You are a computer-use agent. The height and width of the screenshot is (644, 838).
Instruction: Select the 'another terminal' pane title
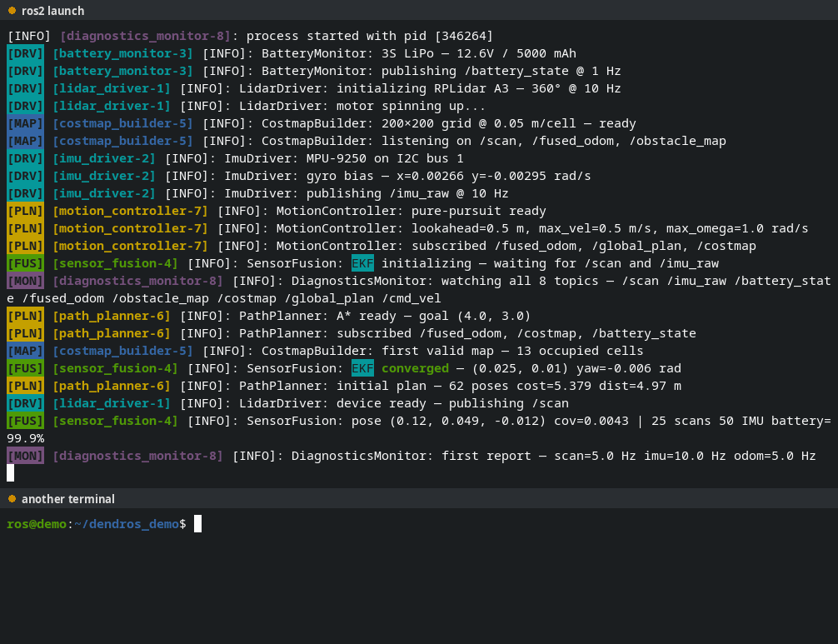tap(67, 499)
